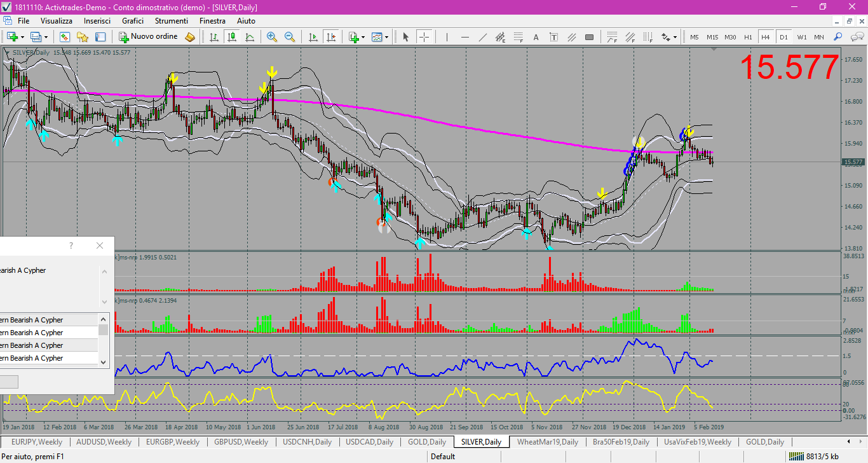
Task: Expand the new chart dropdown arrow
Action: coord(23,37)
